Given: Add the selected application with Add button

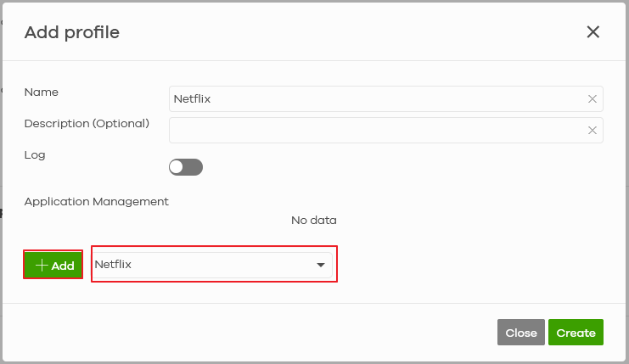Looking at the screenshot, I should tap(53, 266).
